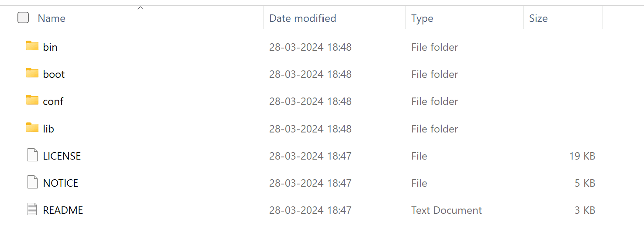The image size is (644, 230).
Task: Select the lib folder icon
Action: pos(32,128)
